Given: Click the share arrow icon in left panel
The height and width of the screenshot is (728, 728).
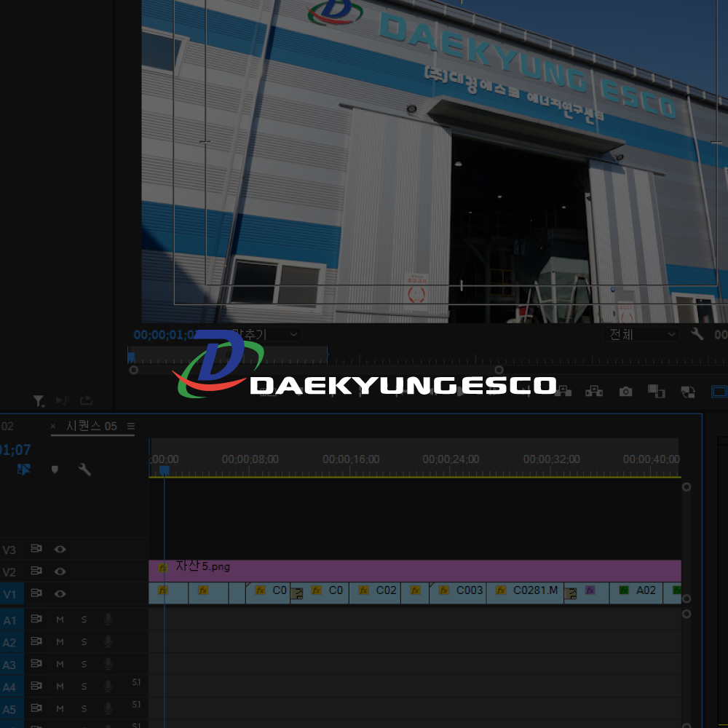Looking at the screenshot, I should [86, 400].
